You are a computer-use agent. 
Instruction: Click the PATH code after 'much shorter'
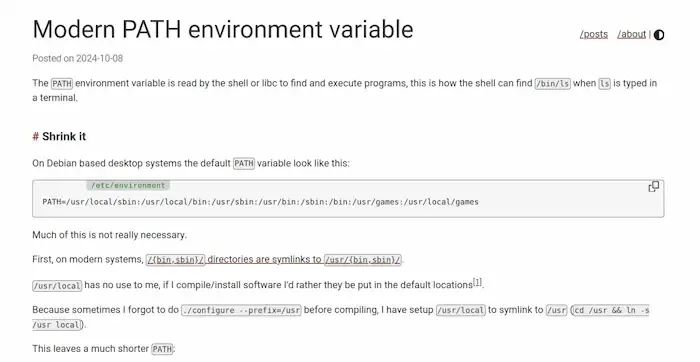162,349
